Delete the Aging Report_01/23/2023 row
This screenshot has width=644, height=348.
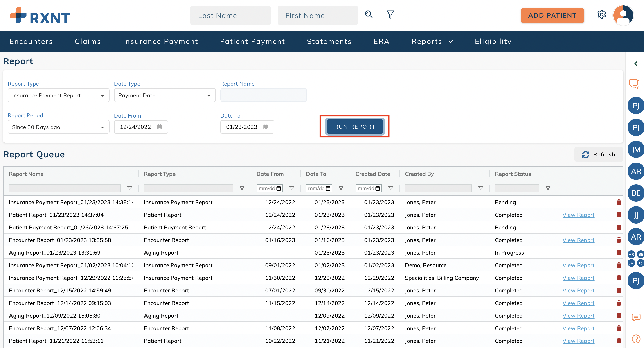point(619,253)
